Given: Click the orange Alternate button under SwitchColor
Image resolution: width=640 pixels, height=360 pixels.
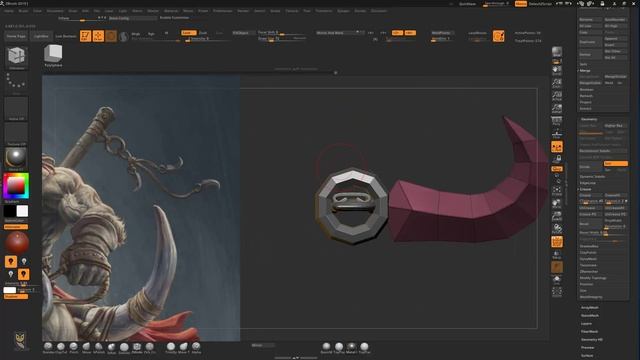Looking at the screenshot, I should [x=16, y=227].
